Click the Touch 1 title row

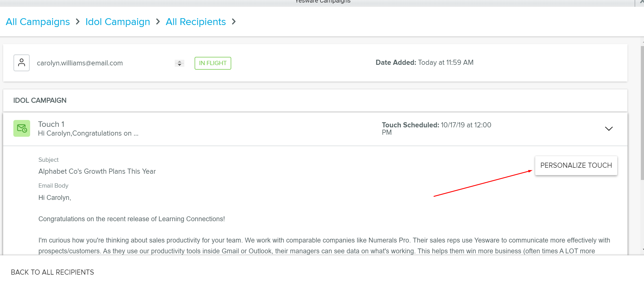coord(51,124)
